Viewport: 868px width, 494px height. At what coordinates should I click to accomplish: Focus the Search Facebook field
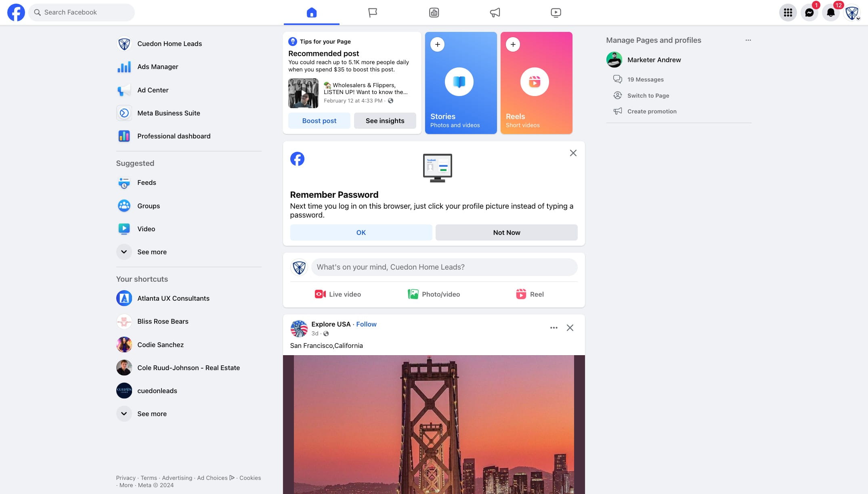click(x=82, y=13)
